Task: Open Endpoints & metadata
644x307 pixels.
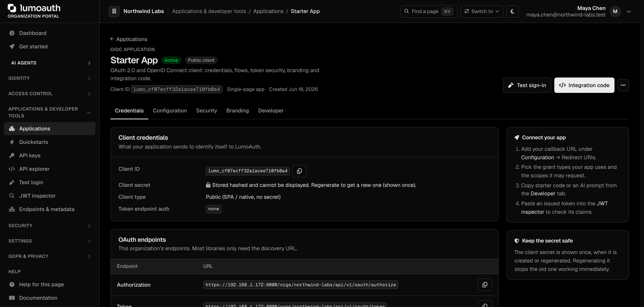Action: point(49,209)
